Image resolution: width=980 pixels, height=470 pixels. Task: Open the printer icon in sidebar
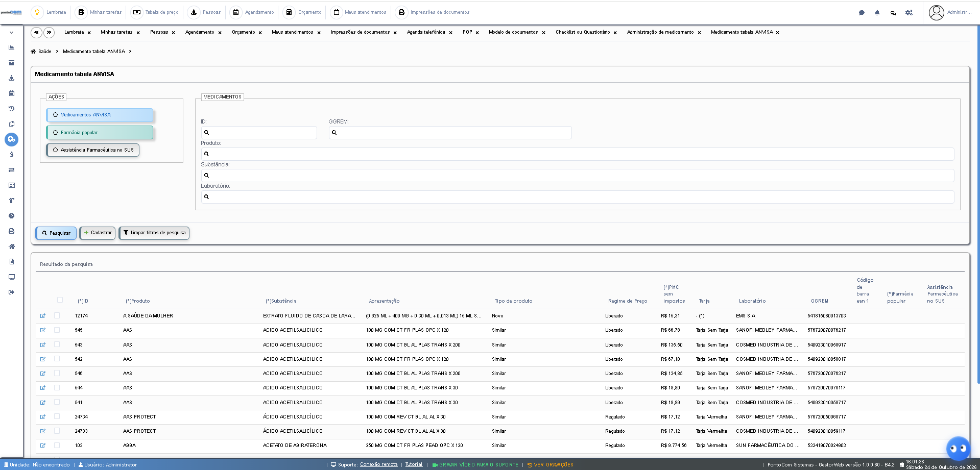coord(11,231)
